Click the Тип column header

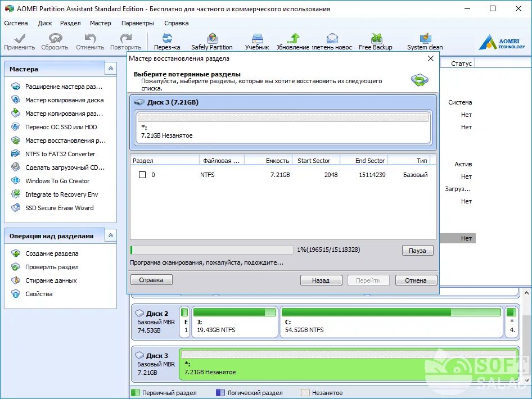(409, 161)
